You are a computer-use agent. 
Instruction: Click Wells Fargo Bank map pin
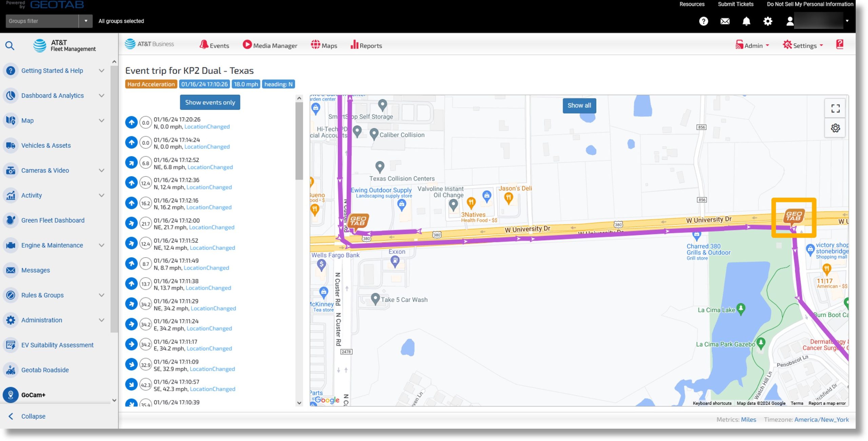(321, 265)
